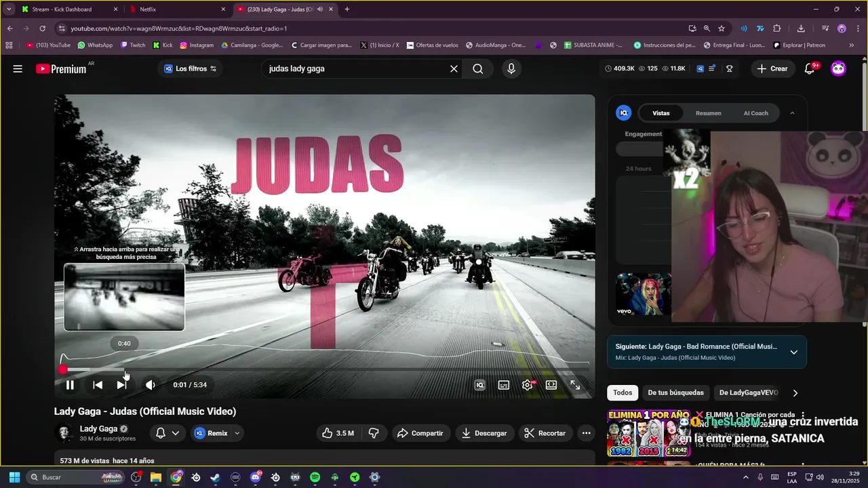Open the subscription notification bell dropdown

(x=167, y=433)
